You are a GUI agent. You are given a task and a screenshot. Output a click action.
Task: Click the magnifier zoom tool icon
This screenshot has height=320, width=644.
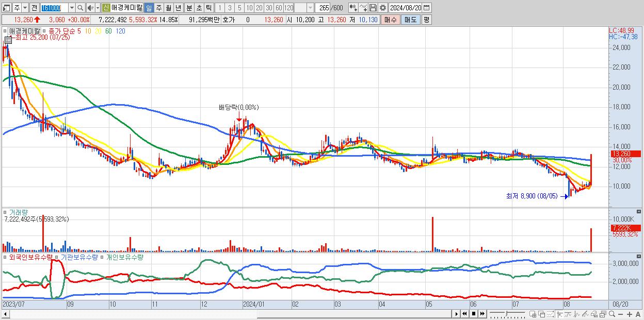pos(611,314)
